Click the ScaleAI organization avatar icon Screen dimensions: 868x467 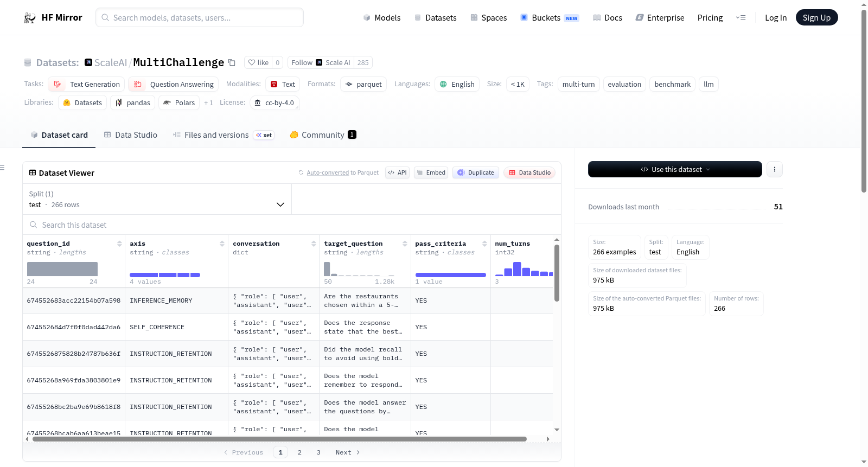tap(88, 62)
